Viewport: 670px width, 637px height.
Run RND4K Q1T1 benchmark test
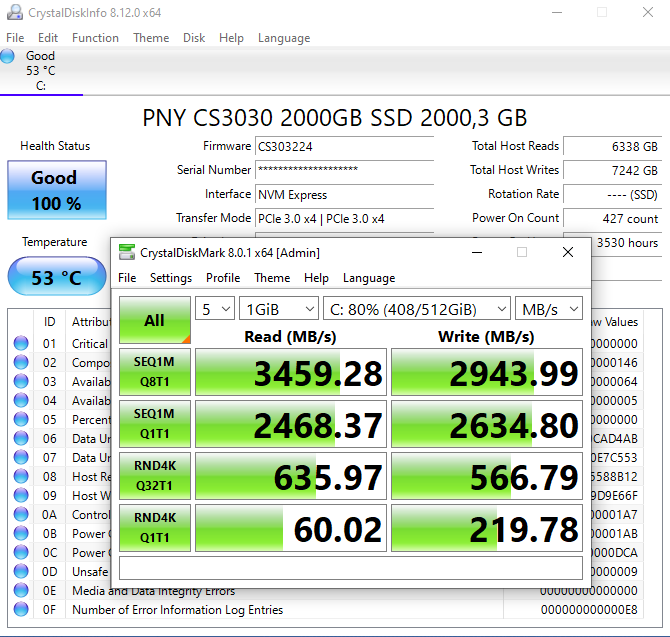[x=155, y=528]
